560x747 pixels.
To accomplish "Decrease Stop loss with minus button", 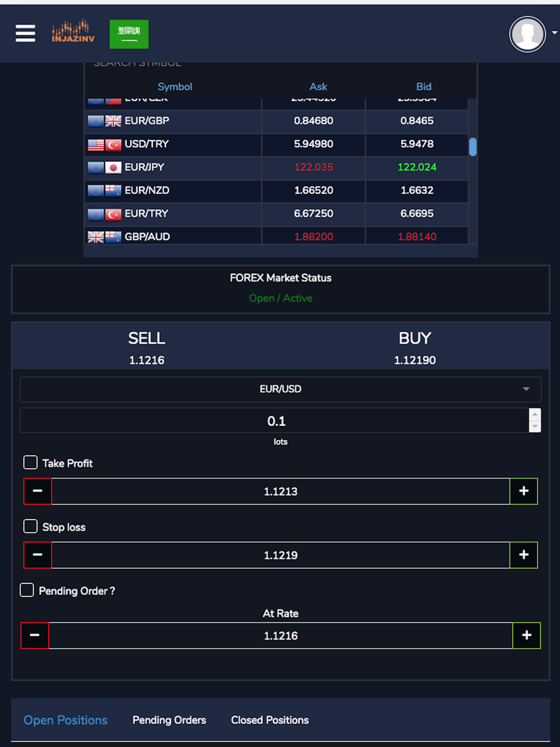I will (x=38, y=555).
